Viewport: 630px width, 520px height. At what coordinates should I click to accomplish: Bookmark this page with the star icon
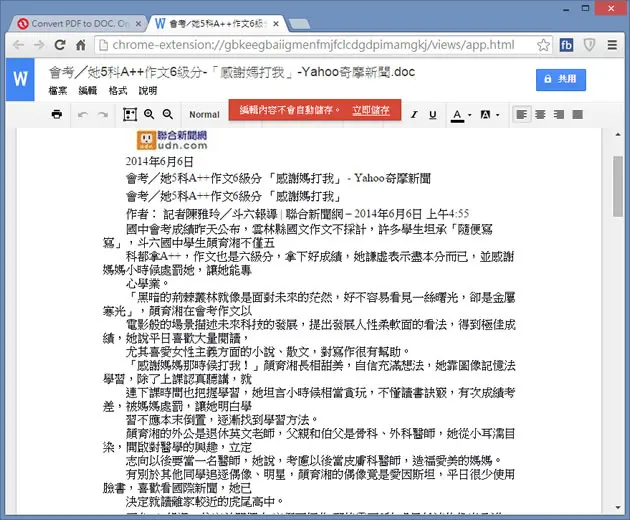tap(543, 45)
